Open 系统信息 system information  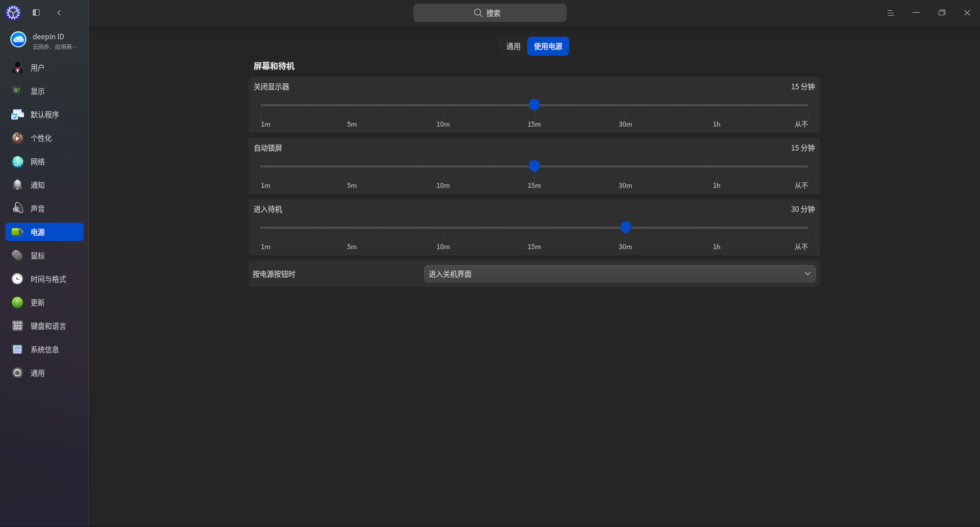[44, 350]
